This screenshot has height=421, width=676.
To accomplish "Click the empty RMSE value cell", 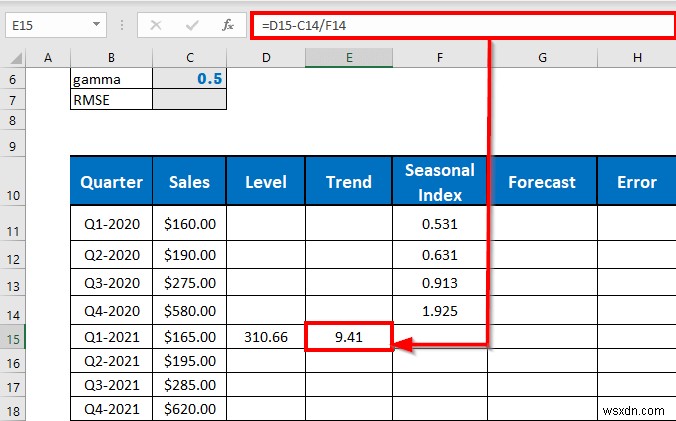I will pos(190,100).
